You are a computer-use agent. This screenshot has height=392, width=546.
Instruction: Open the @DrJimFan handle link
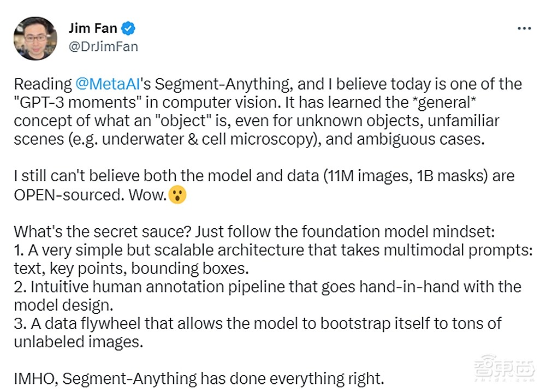coord(103,46)
